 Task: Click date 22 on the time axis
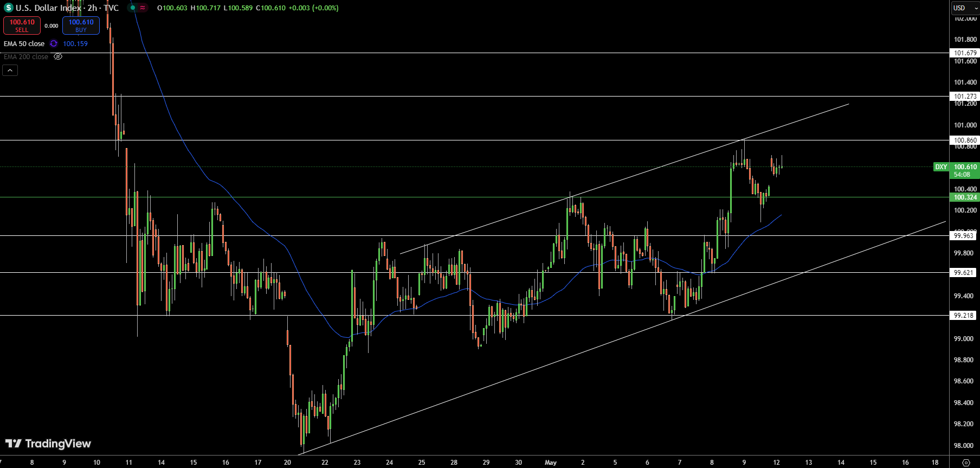(x=325, y=463)
